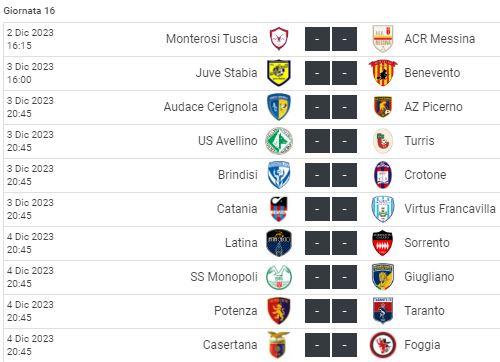Click the Giornata 16 heading

[x=29, y=11]
